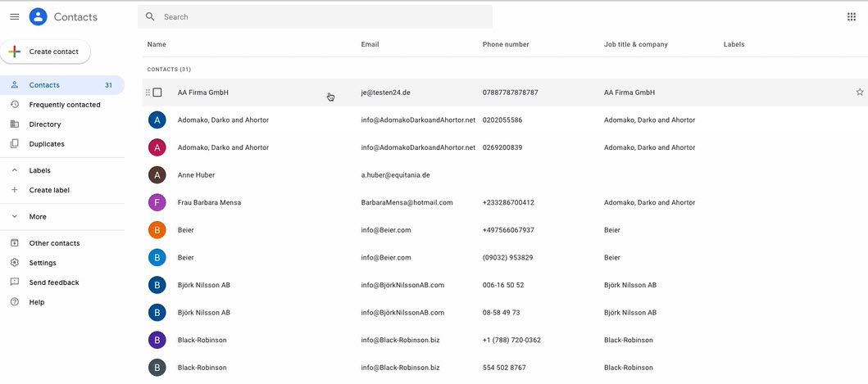Click the Frequently contacted clock icon

click(x=14, y=105)
